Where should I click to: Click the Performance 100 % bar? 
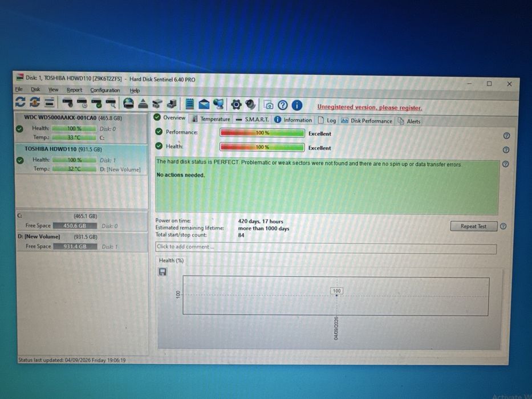point(262,133)
